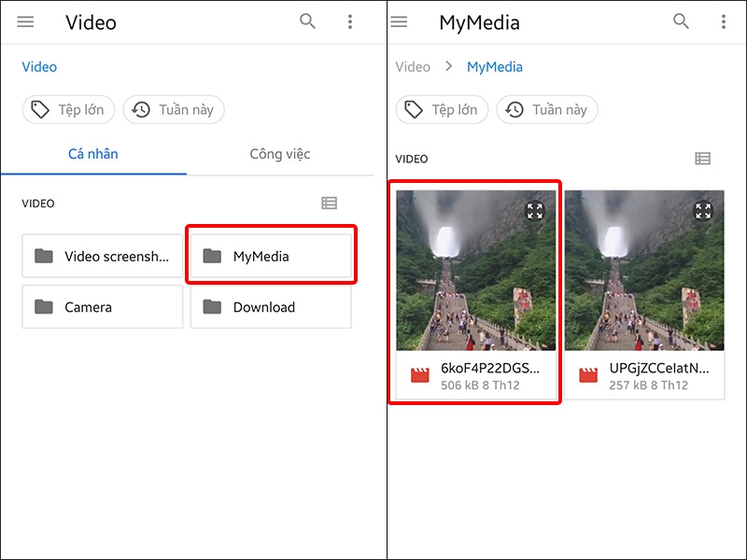747x560 pixels.
Task: Switch list view in MyMedia screen
Action: [x=703, y=159]
